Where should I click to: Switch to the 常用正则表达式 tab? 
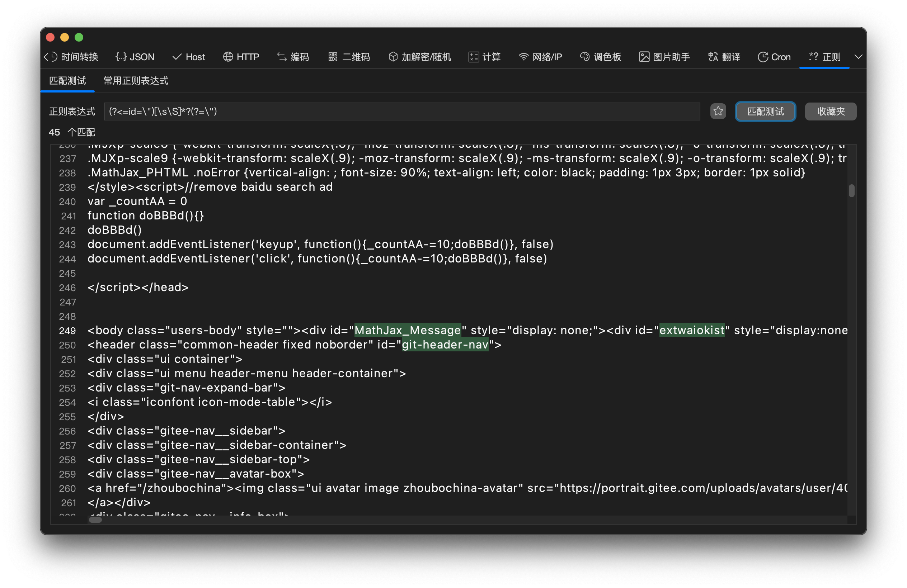[136, 80]
